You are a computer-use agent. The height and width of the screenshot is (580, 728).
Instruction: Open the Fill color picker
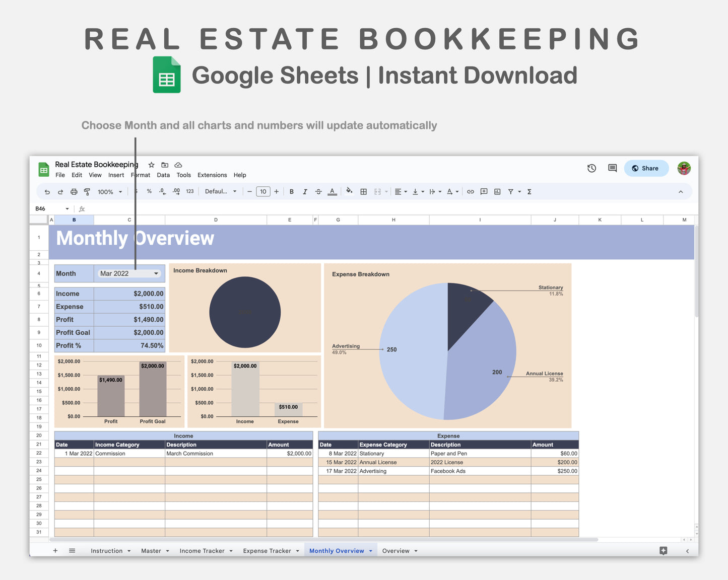click(349, 191)
